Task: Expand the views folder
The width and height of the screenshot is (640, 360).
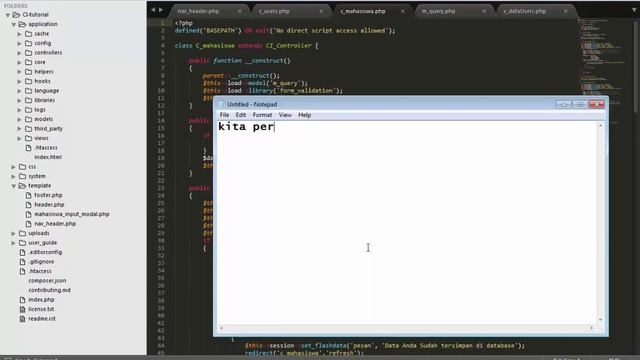Action: 19,138
